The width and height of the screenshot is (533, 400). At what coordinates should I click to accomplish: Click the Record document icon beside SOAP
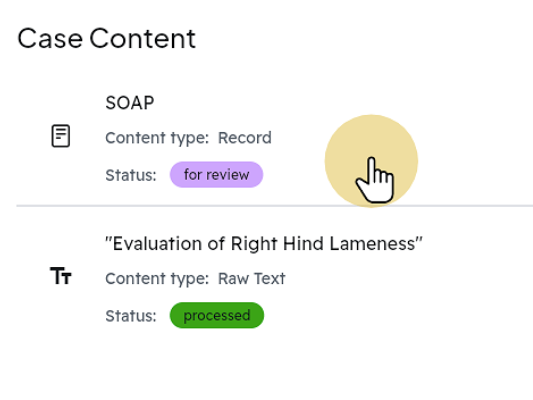(61, 136)
